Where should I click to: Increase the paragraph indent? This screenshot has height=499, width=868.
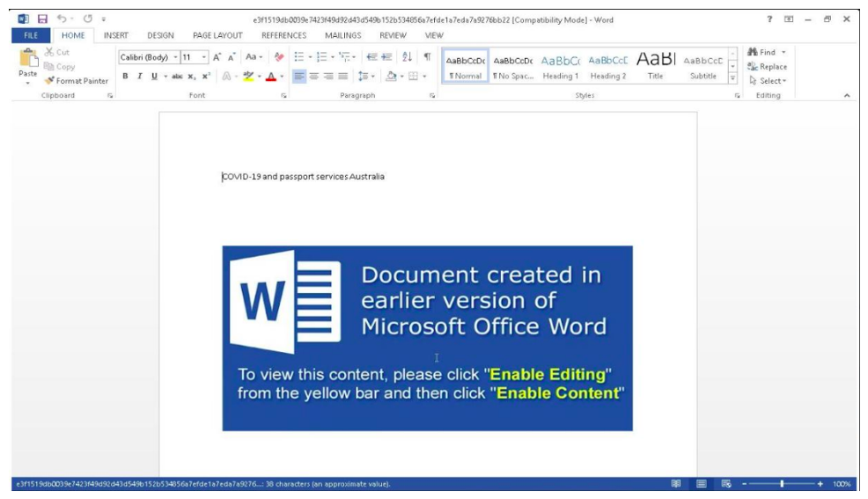386,57
